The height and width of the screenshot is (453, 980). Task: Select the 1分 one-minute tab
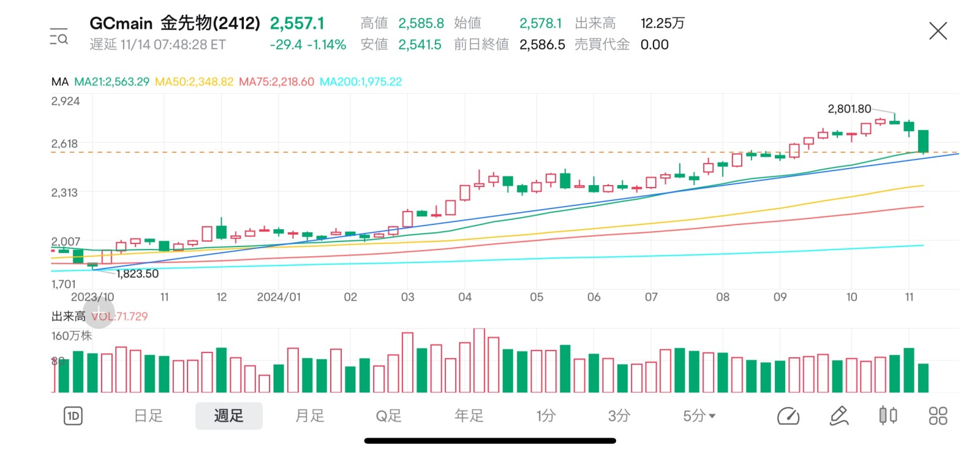[546, 416]
